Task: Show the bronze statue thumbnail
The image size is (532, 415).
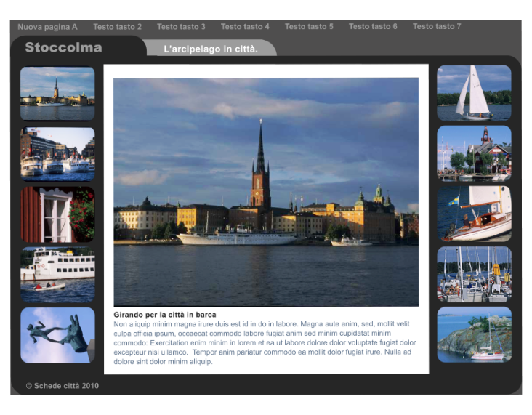Action: coord(57,335)
